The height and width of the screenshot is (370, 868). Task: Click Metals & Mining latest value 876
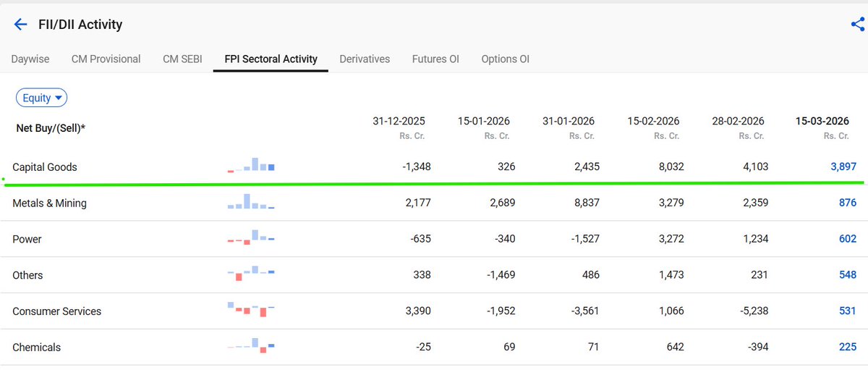848,203
